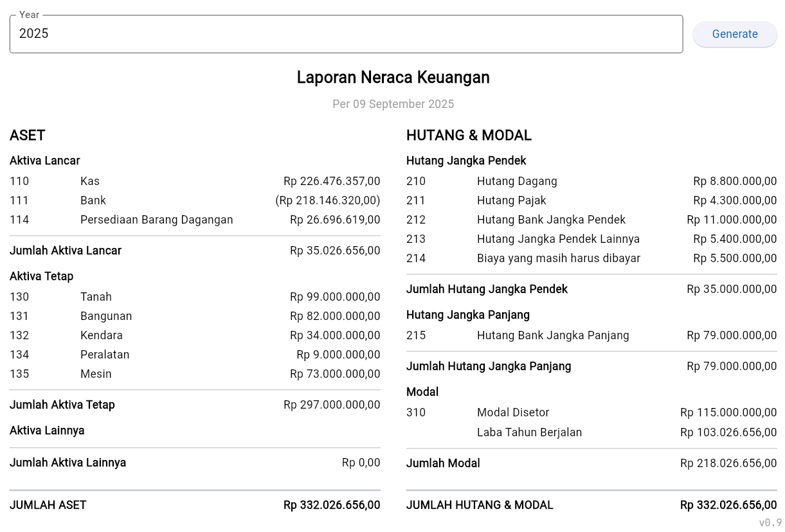This screenshot has height=532, width=785.
Task: Select Persediaan Barang Dagangan account name
Action: coord(156,220)
